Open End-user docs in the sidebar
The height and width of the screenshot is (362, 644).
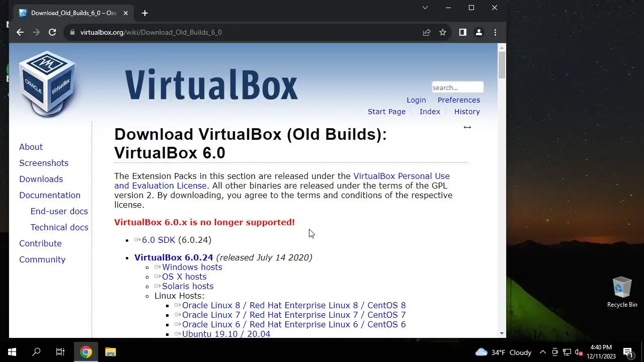coord(59,211)
